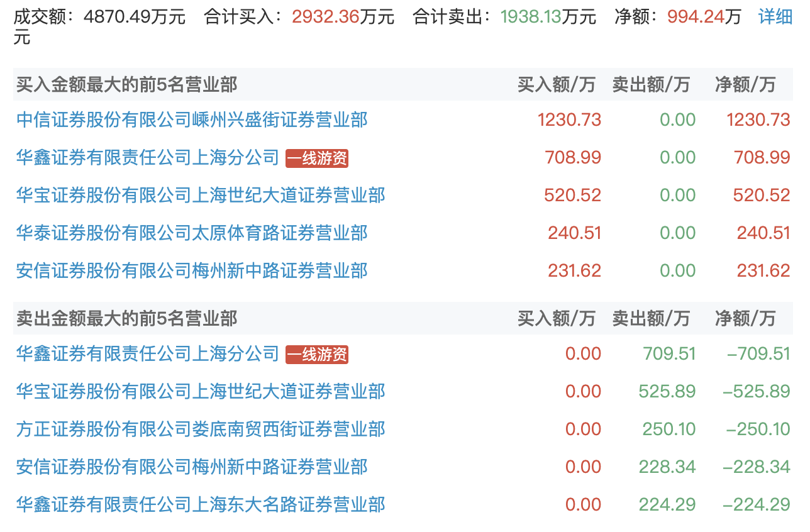The width and height of the screenshot is (810, 532).
Task: Open 华宝证券上海世纪大道 in the sell list
Action: (x=201, y=391)
